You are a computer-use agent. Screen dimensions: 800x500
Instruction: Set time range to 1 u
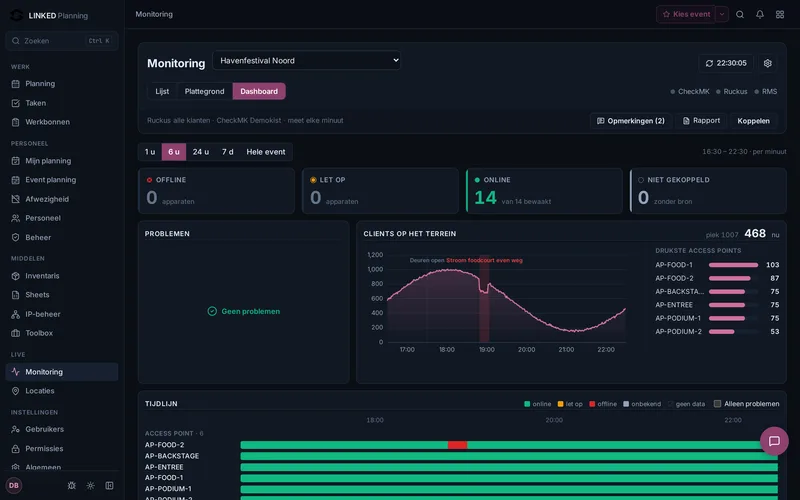click(x=150, y=152)
